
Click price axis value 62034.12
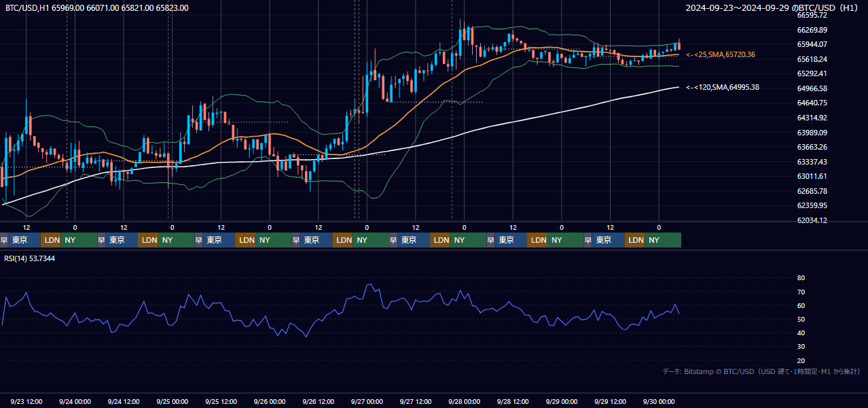[x=812, y=220]
